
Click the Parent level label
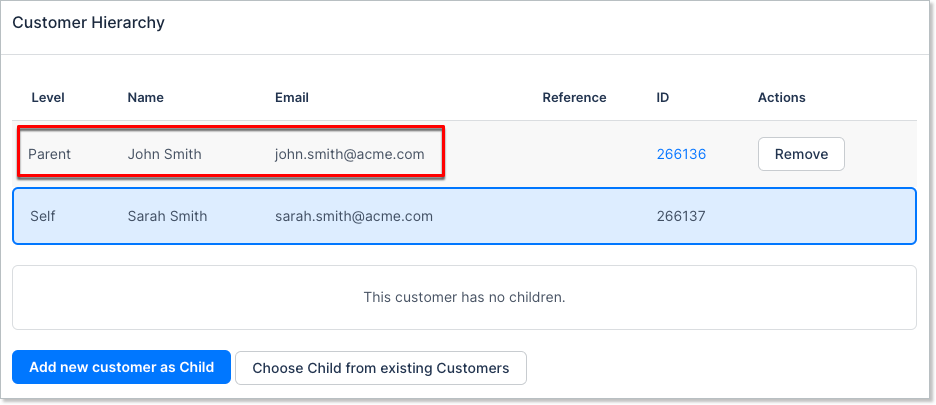(x=49, y=154)
